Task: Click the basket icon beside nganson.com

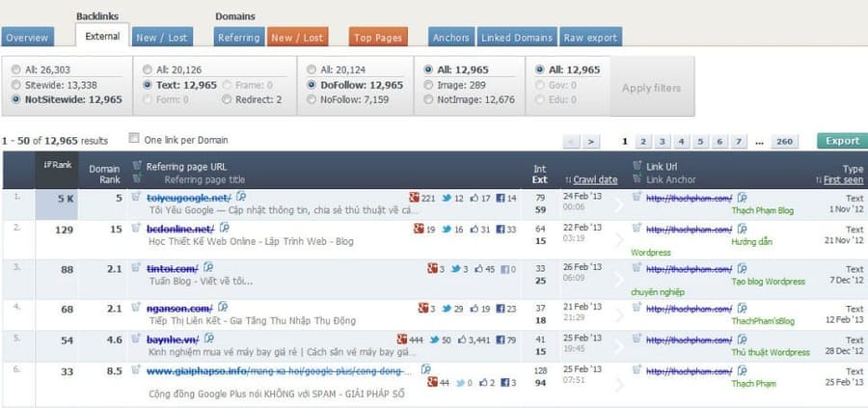Action: click(136, 307)
